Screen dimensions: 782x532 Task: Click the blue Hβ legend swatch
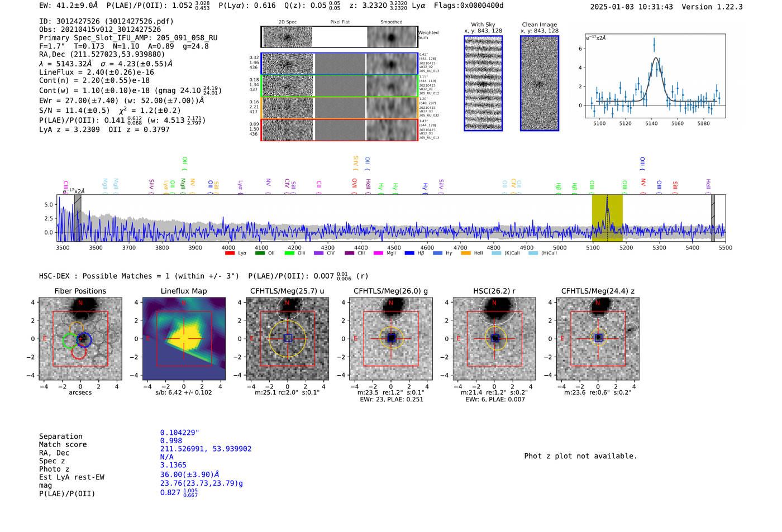tap(409, 253)
